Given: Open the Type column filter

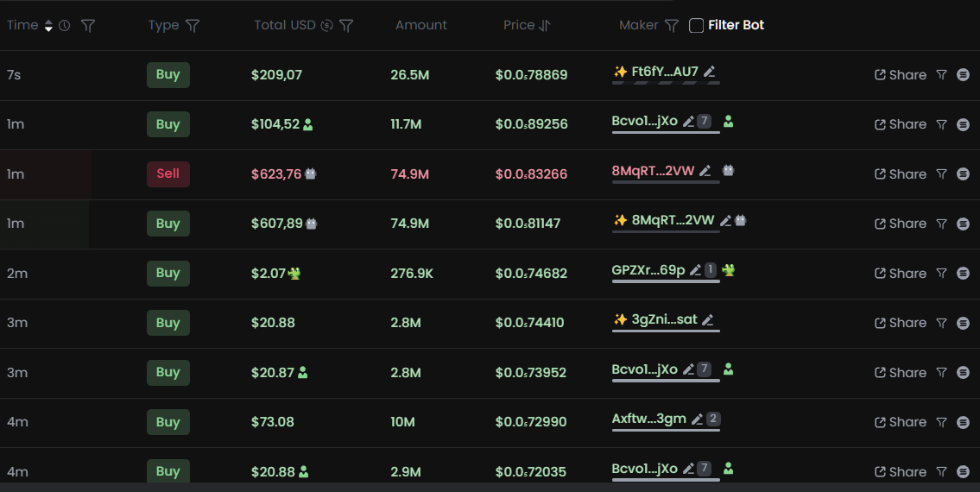Looking at the screenshot, I should (193, 26).
